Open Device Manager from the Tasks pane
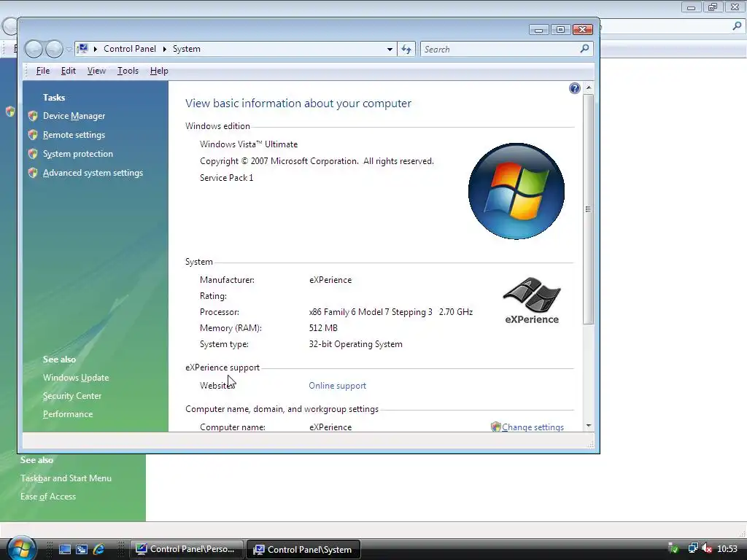This screenshot has width=747, height=560. click(74, 116)
